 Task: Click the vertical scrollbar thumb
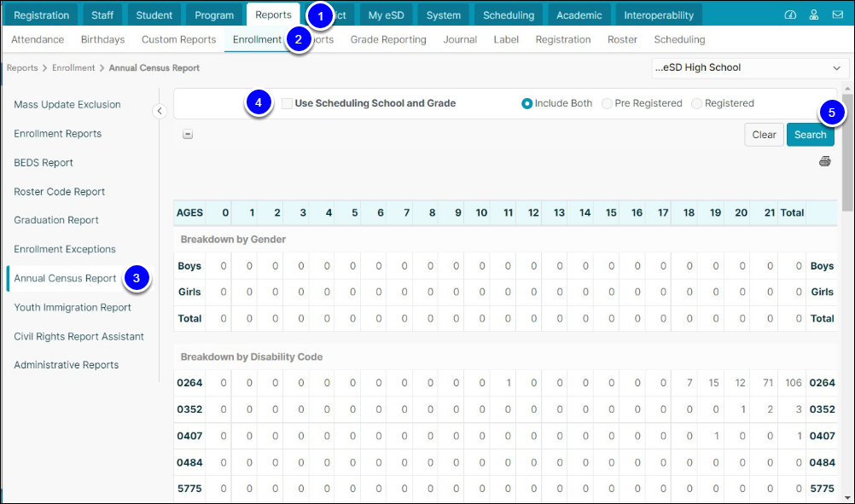[x=846, y=153]
